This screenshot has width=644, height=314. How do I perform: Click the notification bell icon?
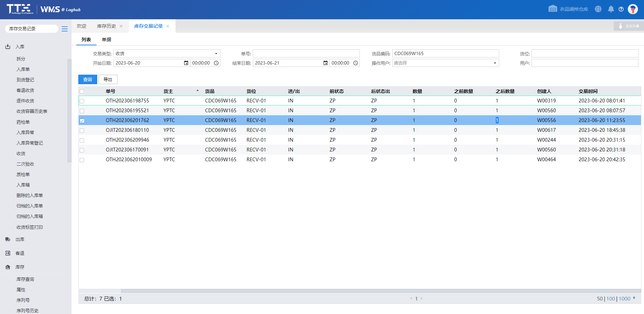611,9
